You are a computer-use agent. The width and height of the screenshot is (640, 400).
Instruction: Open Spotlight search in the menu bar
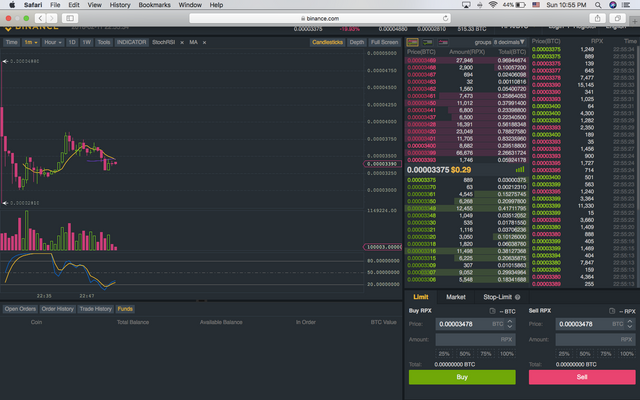point(598,5)
